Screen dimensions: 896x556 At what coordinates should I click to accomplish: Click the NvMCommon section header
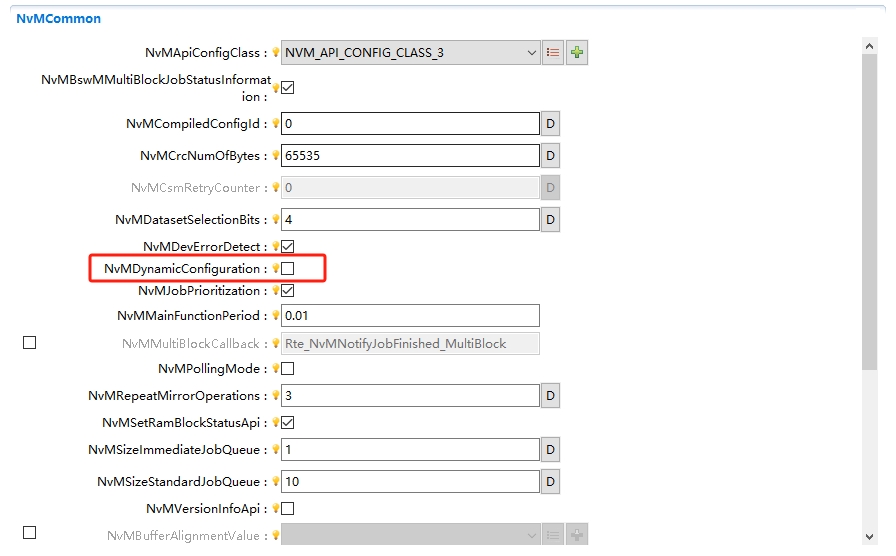(x=58, y=18)
